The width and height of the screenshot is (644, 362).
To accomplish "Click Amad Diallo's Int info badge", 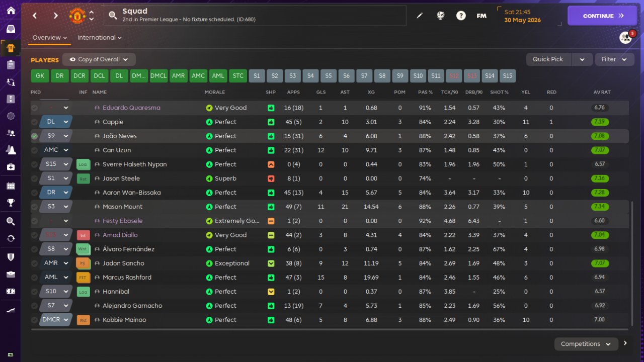I will click(83, 235).
